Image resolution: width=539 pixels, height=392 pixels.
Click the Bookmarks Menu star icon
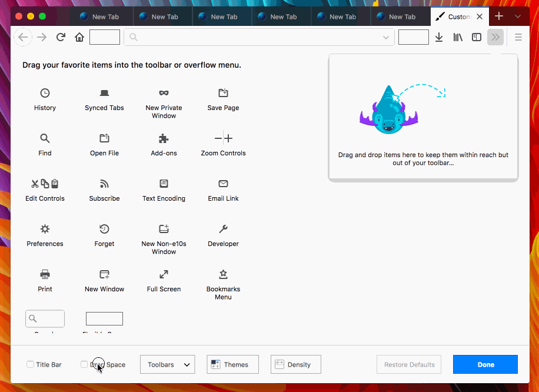(x=224, y=274)
